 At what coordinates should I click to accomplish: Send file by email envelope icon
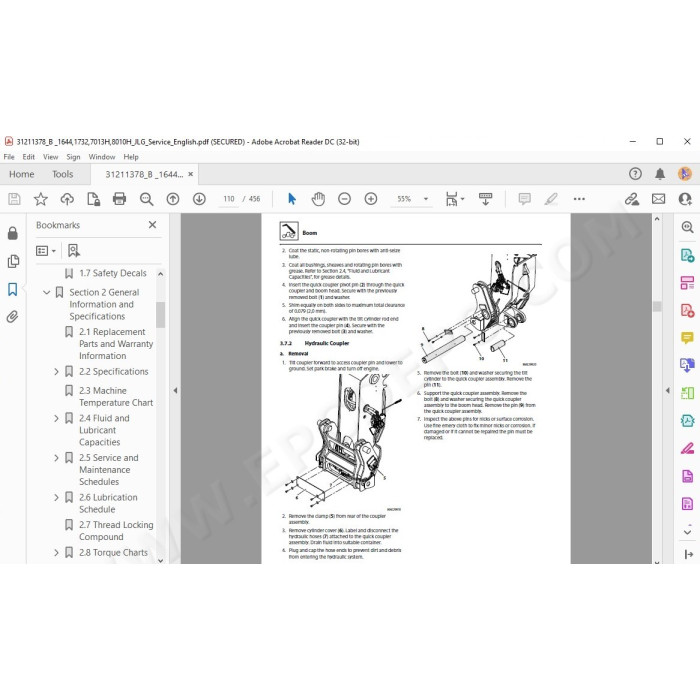(658, 199)
